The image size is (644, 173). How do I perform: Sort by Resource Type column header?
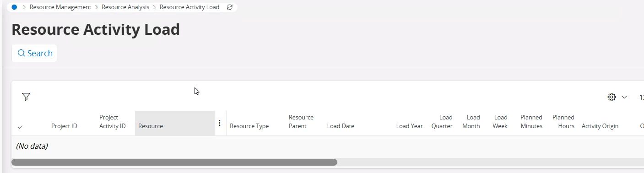click(x=249, y=126)
